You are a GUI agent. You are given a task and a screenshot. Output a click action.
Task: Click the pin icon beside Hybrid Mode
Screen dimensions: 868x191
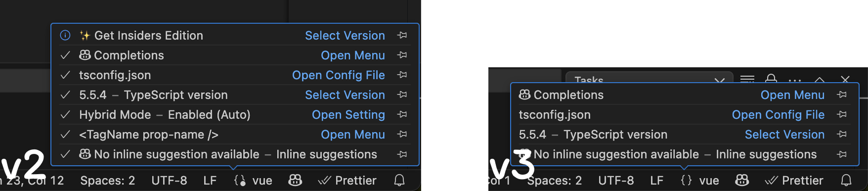point(402,114)
